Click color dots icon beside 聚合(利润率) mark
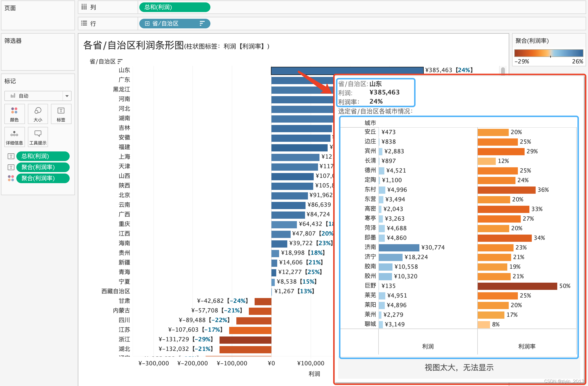The width and height of the screenshot is (588, 386). (x=11, y=178)
